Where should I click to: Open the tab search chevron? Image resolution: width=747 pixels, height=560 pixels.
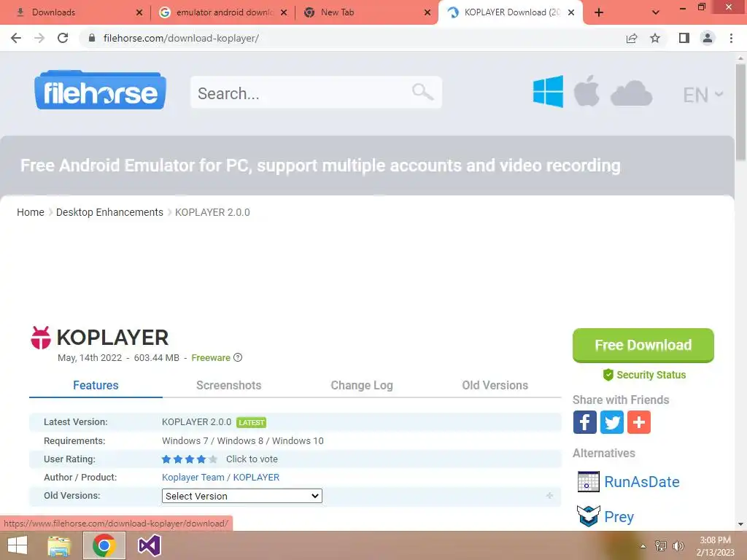656,12
